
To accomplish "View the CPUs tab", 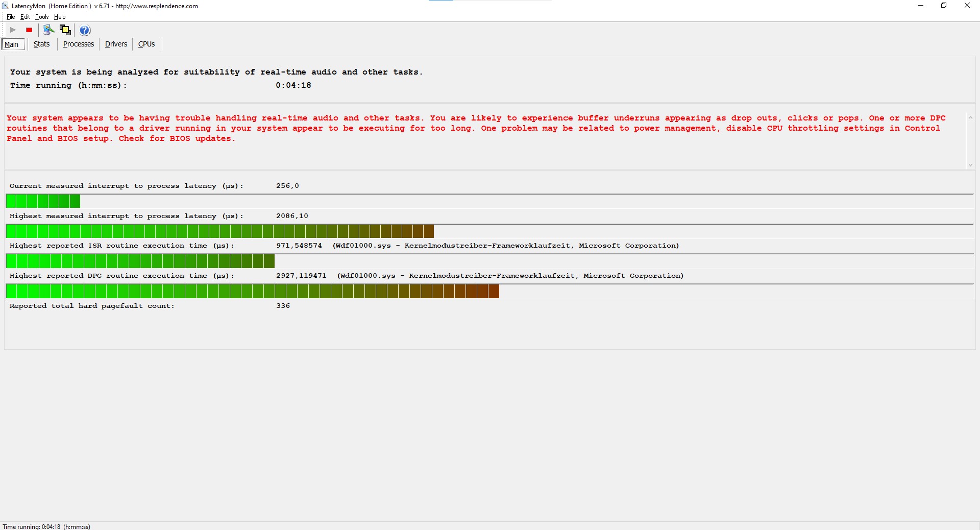I will pos(146,44).
